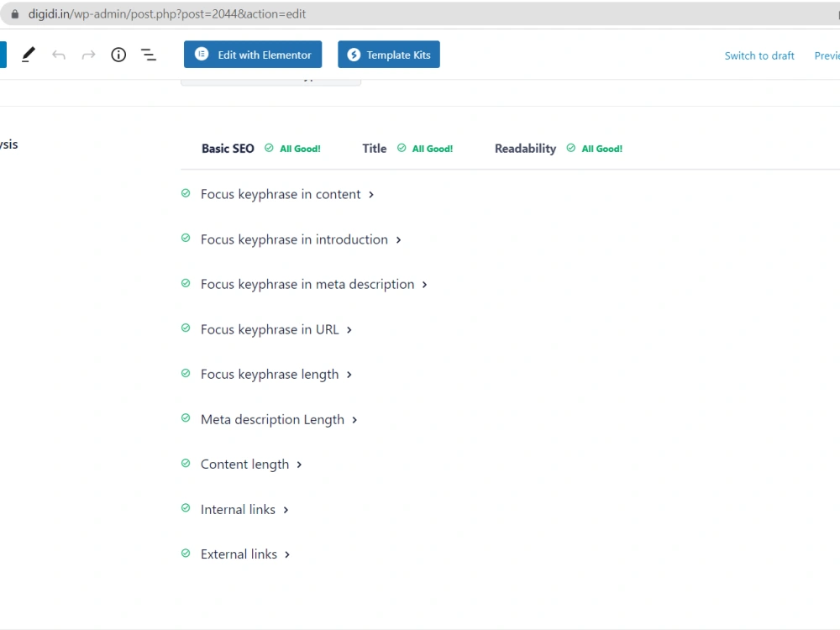Click green check beside Focus keyphrase in URL

[186, 328]
